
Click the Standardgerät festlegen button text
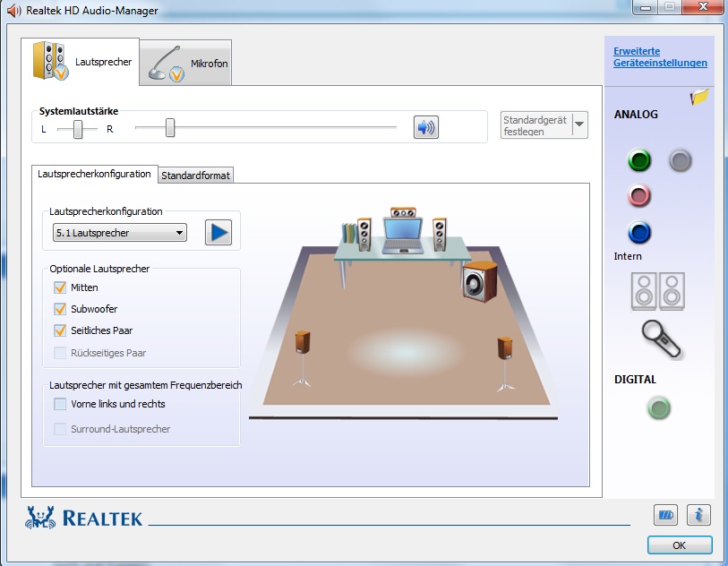535,125
